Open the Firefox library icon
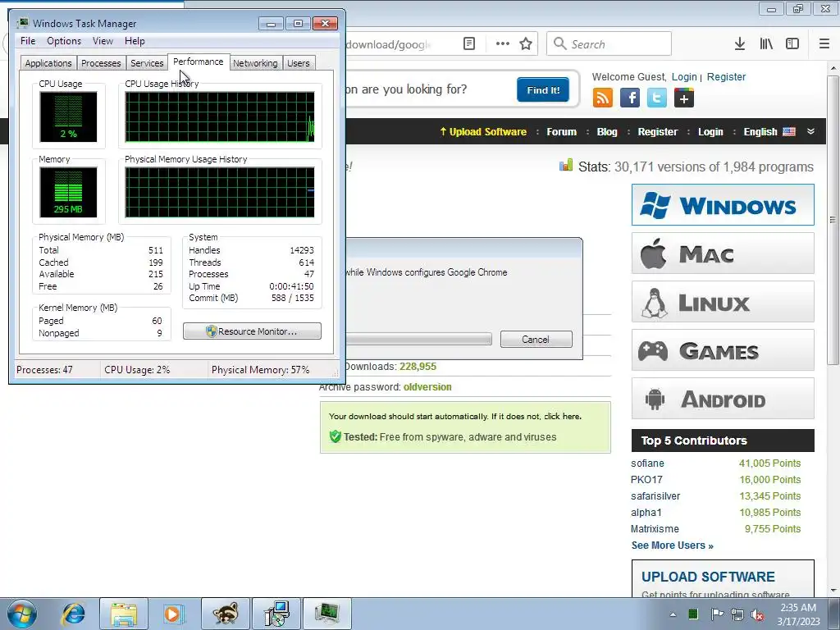Viewport: 840px width, 630px height. pyautogui.click(x=766, y=44)
